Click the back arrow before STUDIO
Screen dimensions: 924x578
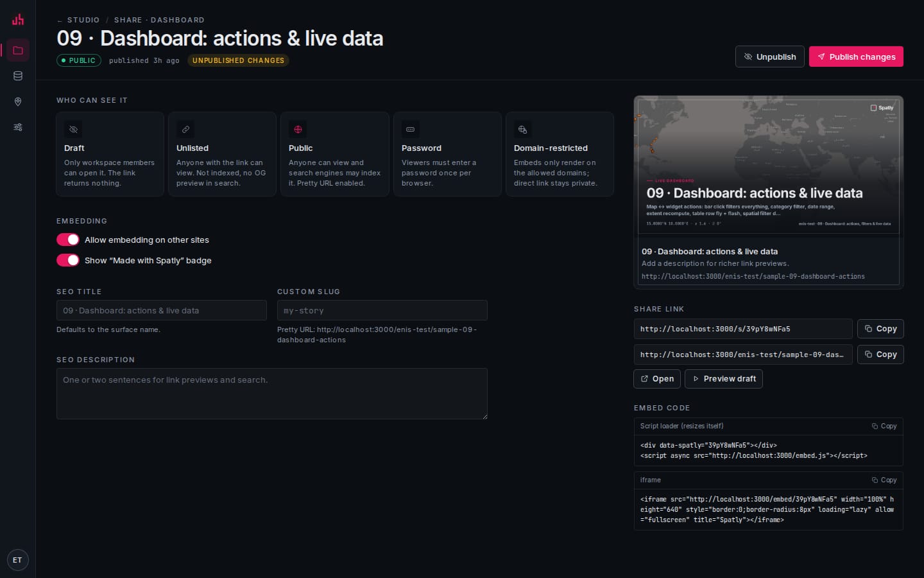(x=60, y=21)
